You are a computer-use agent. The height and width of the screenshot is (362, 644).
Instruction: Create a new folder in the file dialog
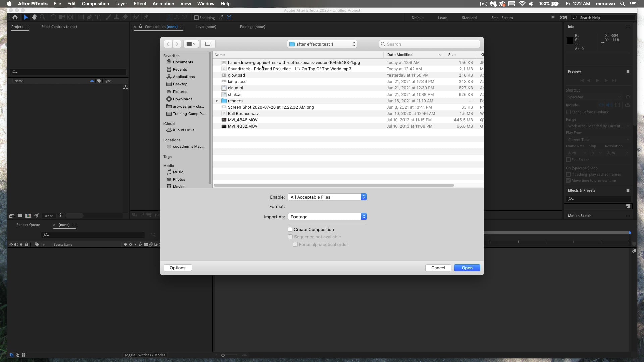(208, 44)
